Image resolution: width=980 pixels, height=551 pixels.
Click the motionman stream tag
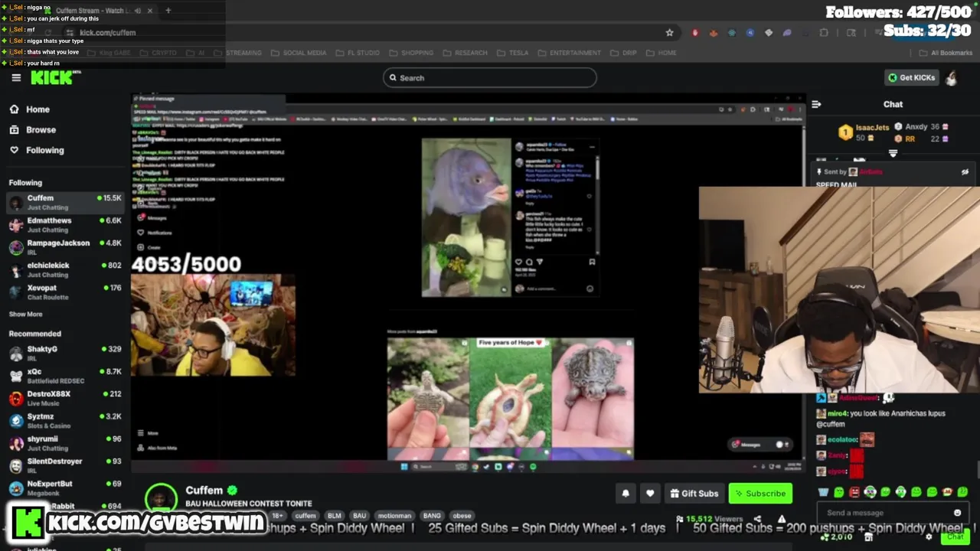coord(394,516)
